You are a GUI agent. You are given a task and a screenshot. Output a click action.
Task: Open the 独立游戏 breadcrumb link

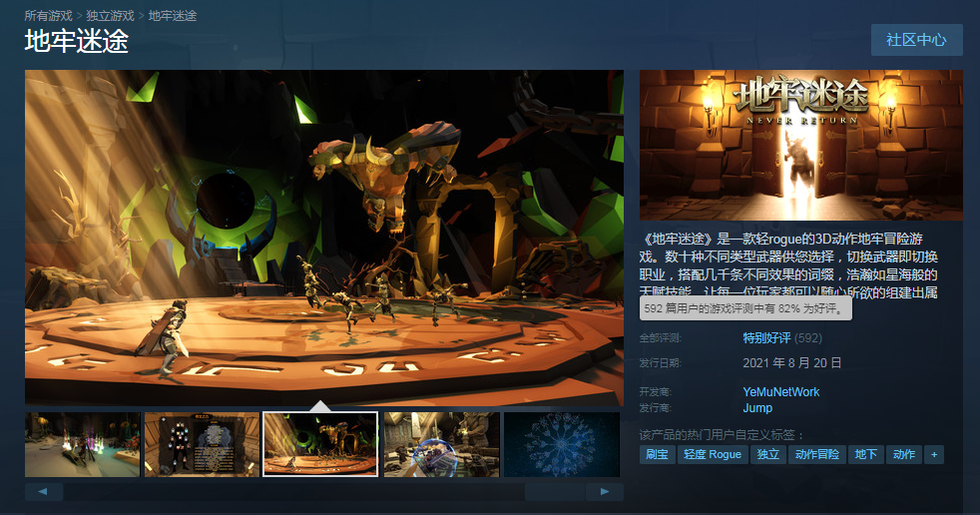point(110,16)
